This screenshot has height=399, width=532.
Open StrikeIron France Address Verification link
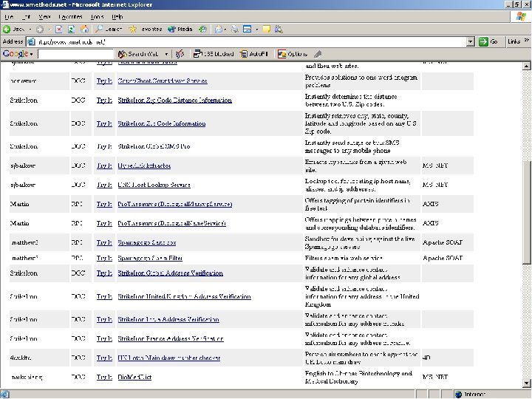tap(171, 338)
